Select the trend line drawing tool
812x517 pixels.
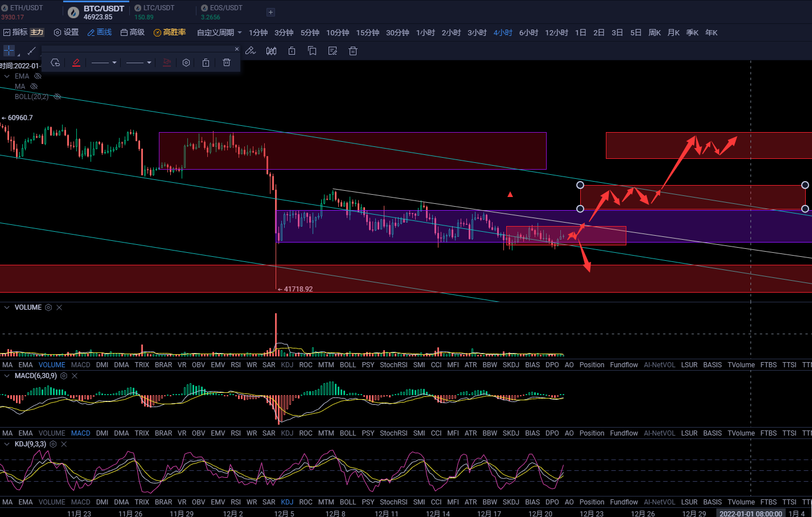(x=31, y=51)
